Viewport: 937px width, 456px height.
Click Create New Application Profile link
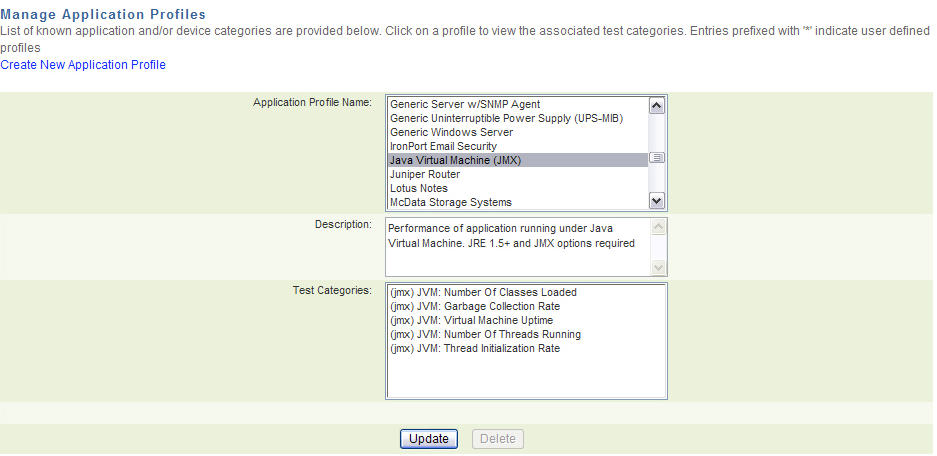coord(83,65)
